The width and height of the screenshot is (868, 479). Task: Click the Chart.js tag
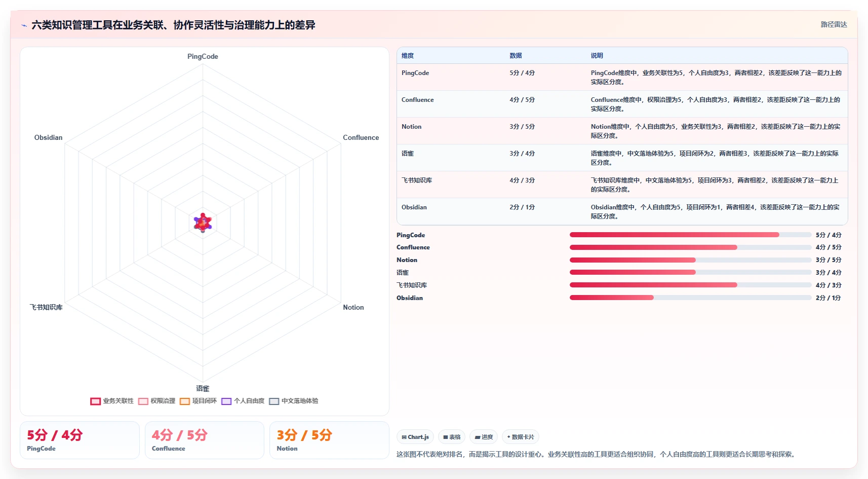pyautogui.click(x=415, y=437)
